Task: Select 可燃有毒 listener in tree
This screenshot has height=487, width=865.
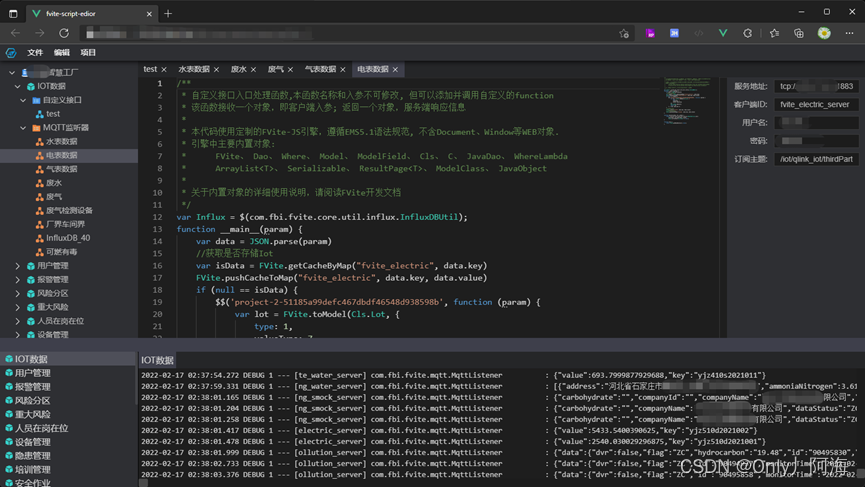Action: tap(62, 252)
